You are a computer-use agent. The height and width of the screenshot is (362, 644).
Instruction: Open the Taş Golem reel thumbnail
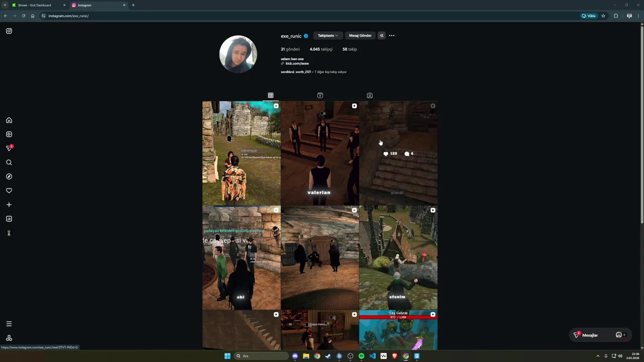click(x=398, y=330)
